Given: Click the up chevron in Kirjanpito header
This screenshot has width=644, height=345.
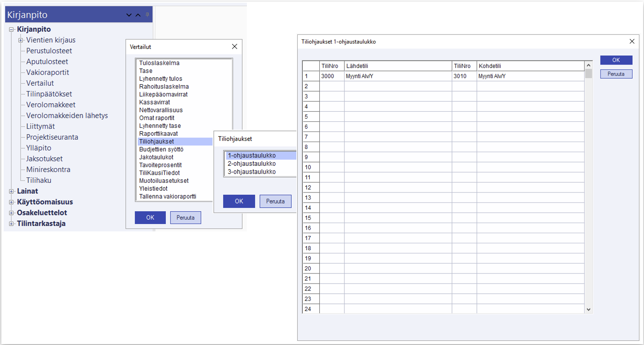Looking at the screenshot, I should point(138,15).
